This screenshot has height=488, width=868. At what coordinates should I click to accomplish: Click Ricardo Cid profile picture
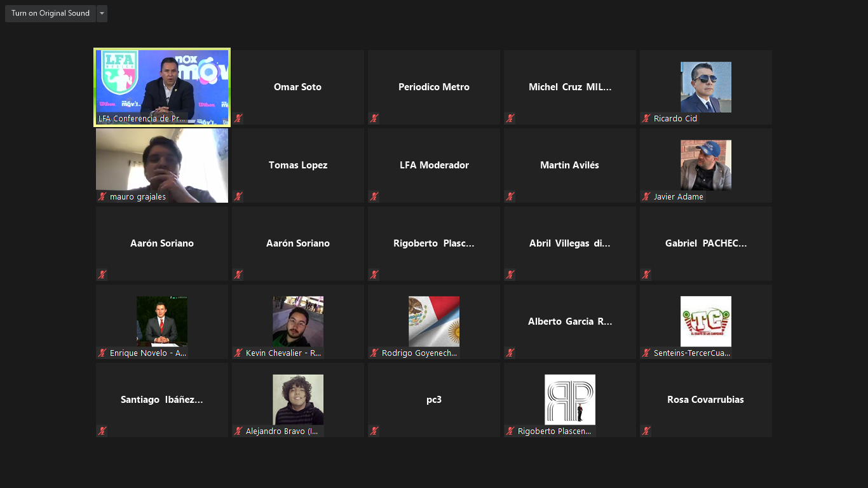click(705, 87)
